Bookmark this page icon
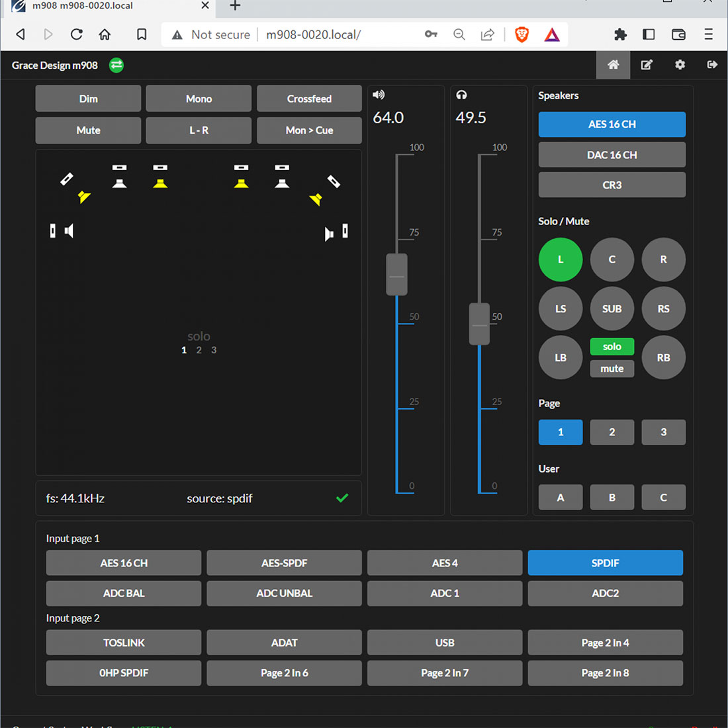The height and width of the screenshot is (728, 728). click(x=142, y=34)
